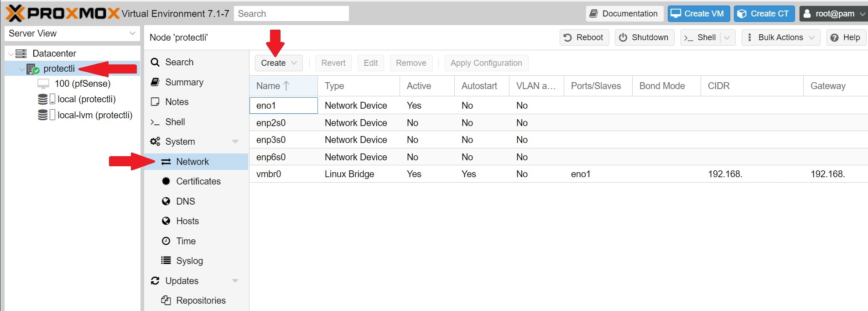Select the eno1 name cell
This screenshot has height=311, width=868.
click(x=283, y=105)
